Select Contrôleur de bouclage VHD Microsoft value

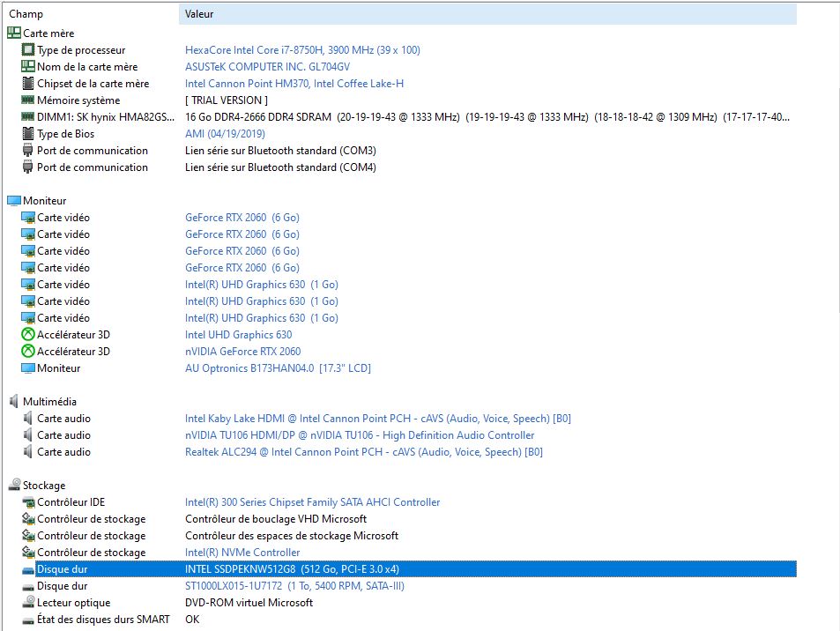[x=276, y=518]
